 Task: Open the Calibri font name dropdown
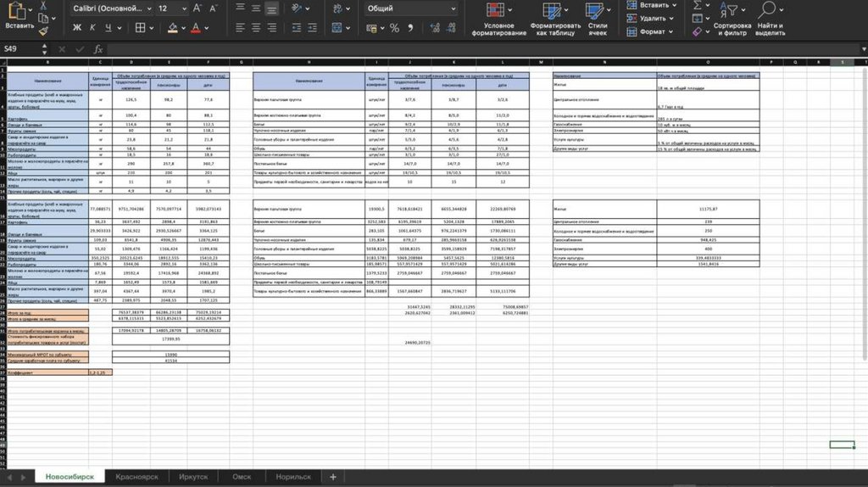110,8
